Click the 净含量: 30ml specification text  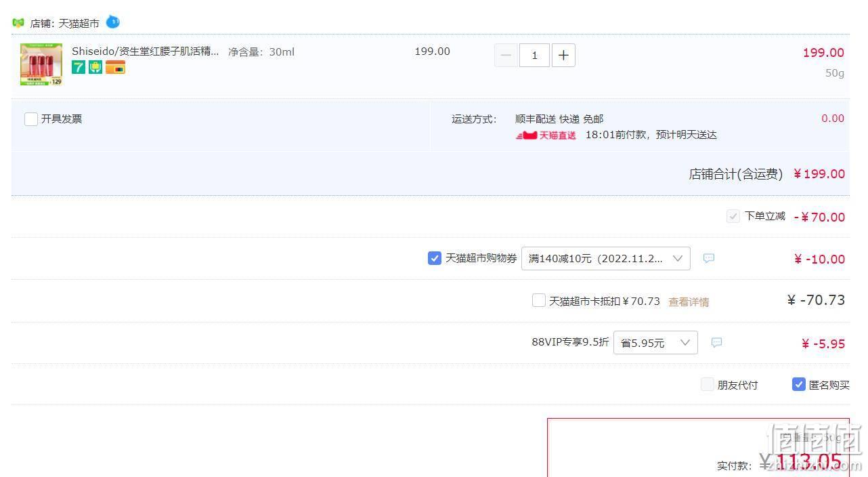point(261,52)
